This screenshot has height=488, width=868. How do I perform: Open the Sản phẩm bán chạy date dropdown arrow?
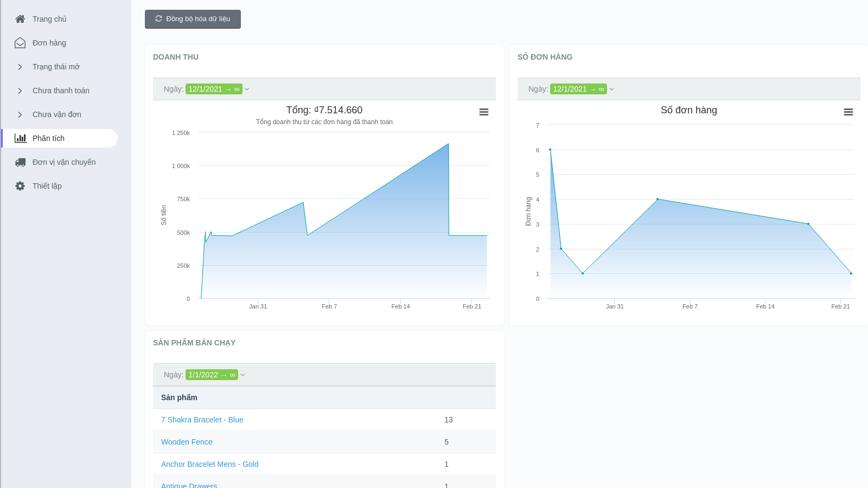[x=243, y=375]
